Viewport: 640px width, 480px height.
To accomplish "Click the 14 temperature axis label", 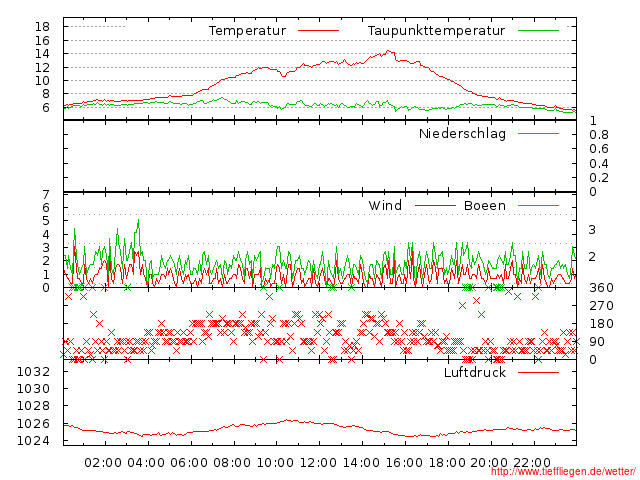I will click(42, 54).
